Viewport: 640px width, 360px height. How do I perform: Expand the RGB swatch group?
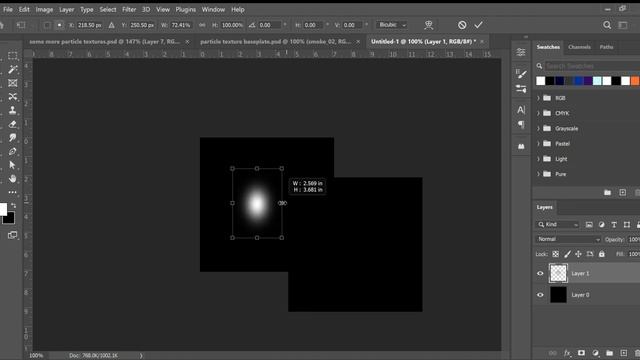pyautogui.click(x=538, y=98)
